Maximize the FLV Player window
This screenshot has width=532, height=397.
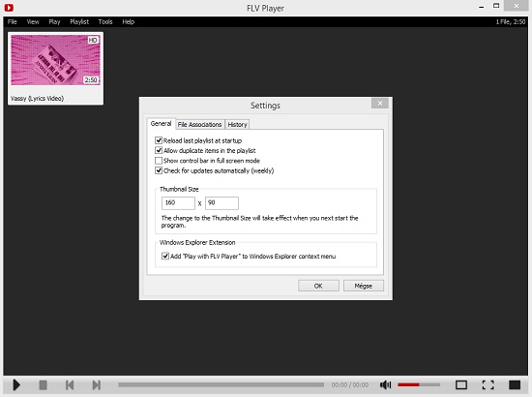pos(496,6)
